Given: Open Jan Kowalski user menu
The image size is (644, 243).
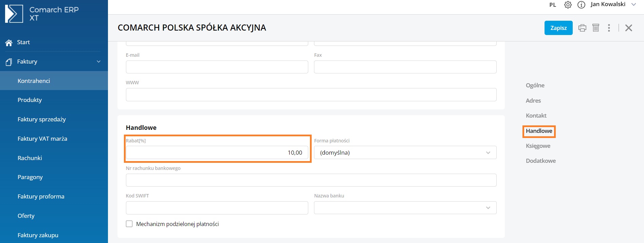Looking at the screenshot, I should [x=608, y=4].
